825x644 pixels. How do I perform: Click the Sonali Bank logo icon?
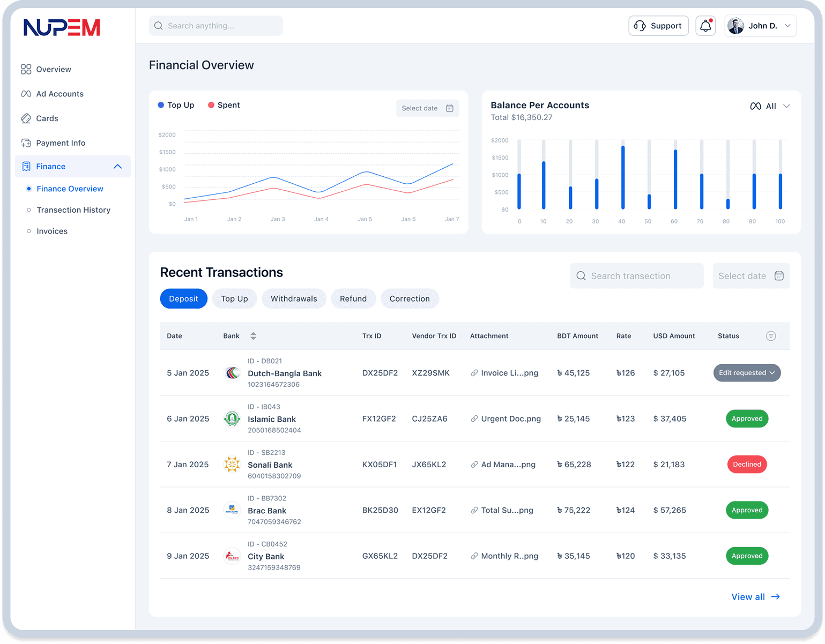click(x=232, y=465)
